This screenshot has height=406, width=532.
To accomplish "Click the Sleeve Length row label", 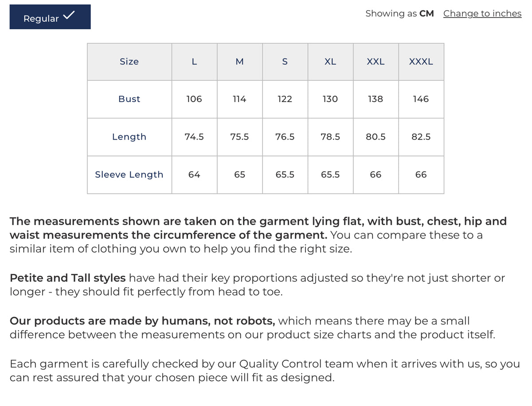I will click(129, 175).
